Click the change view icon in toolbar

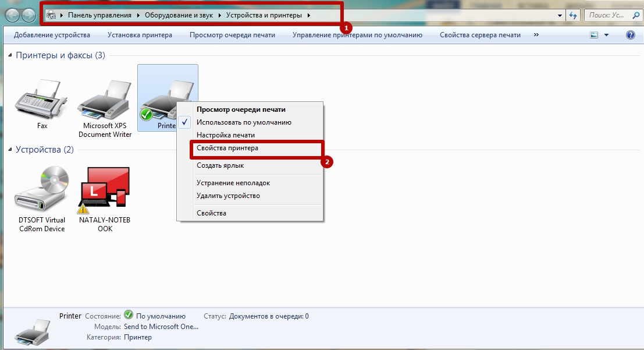coord(594,35)
